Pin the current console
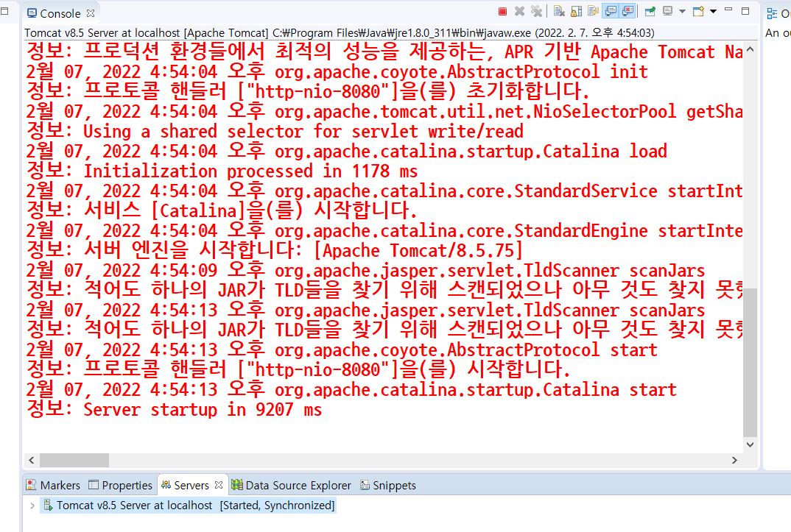 [x=650, y=11]
